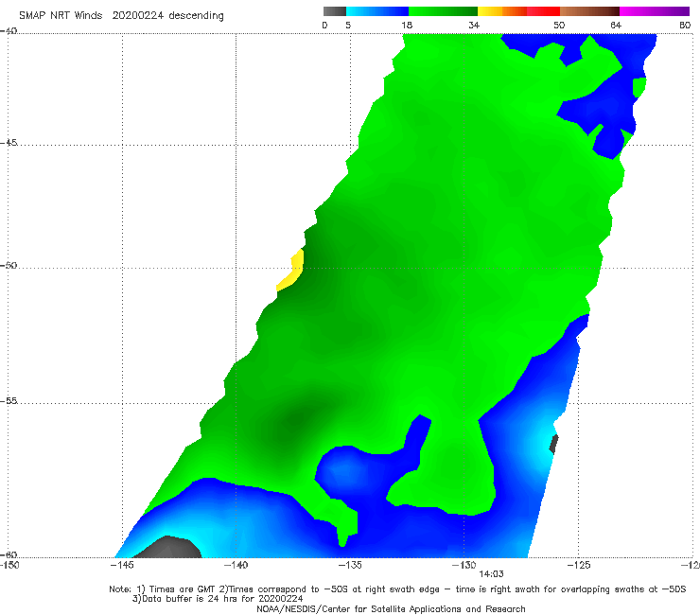The image size is (700, 615).
Task: Click the small gray patch on the right swath edge
Action: pos(553,444)
